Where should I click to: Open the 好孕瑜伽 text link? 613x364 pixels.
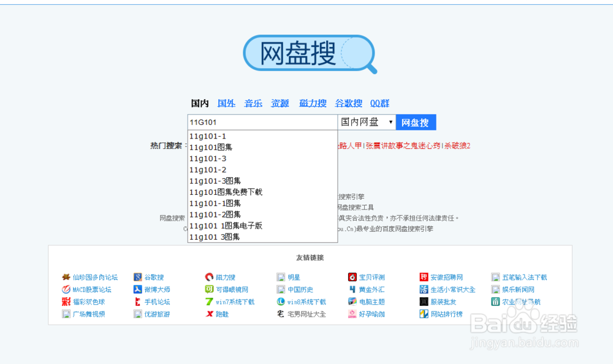point(372,314)
